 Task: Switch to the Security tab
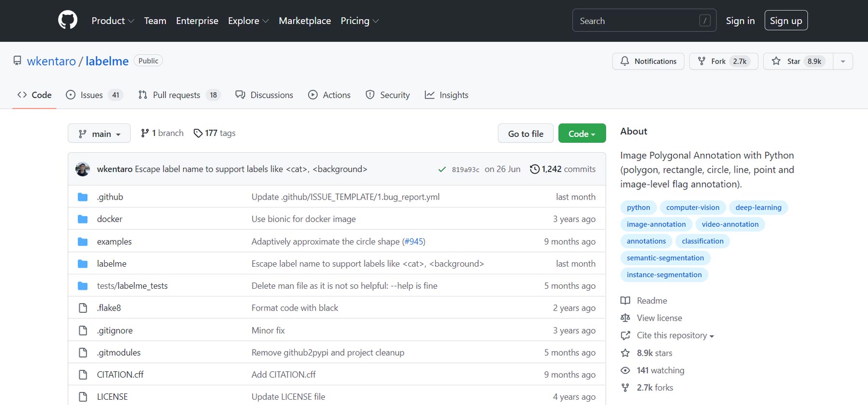point(388,95)
